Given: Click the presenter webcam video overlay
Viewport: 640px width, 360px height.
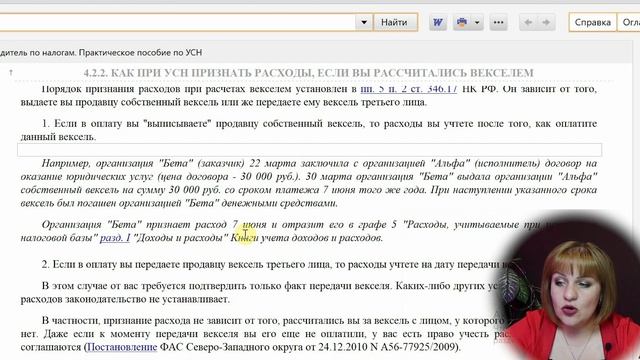Looking at the screenshot, I should [567, 286].
